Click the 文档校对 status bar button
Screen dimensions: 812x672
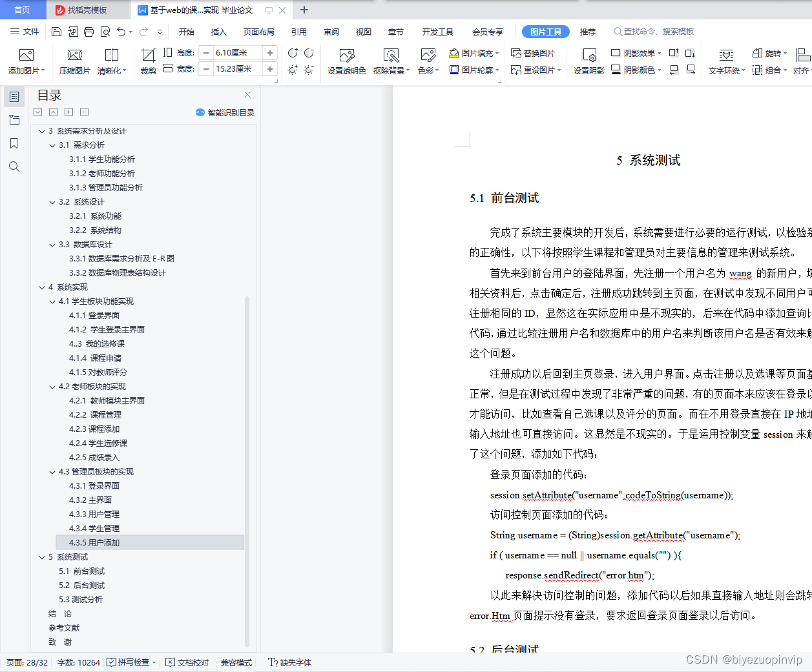pos(187,662)
